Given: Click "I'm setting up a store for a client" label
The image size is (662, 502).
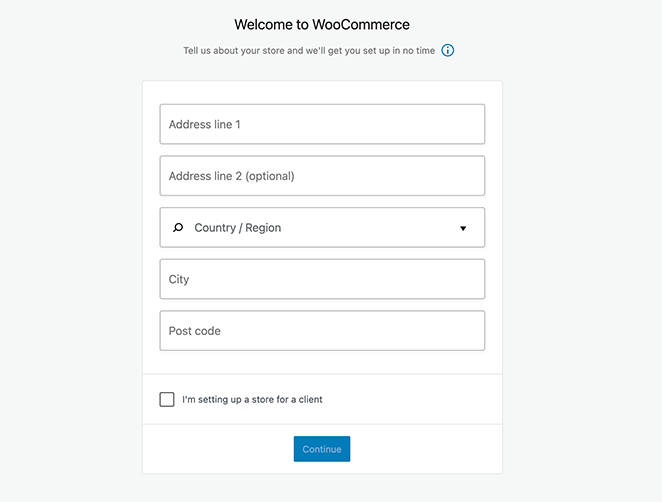Looking at the screenshot, I should tap(252, 399).
